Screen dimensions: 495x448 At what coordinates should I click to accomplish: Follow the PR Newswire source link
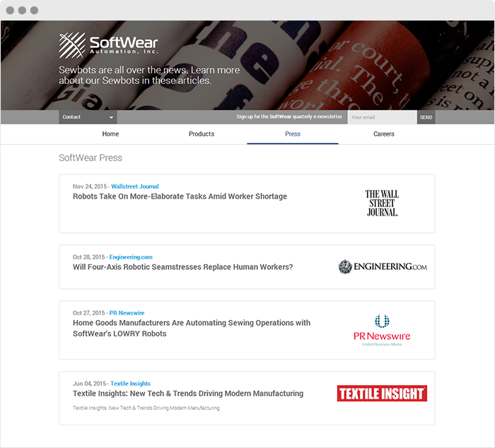(x=127, y=313)
